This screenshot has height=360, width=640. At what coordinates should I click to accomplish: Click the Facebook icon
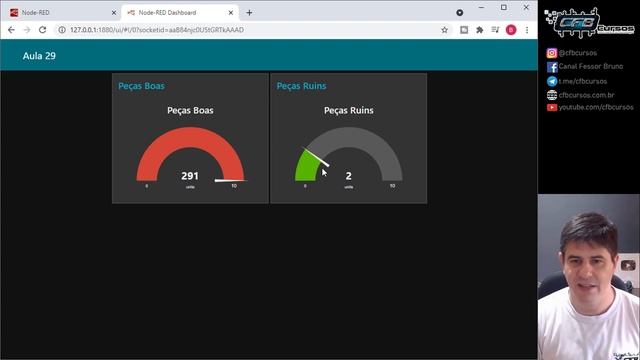pos(552,67)
